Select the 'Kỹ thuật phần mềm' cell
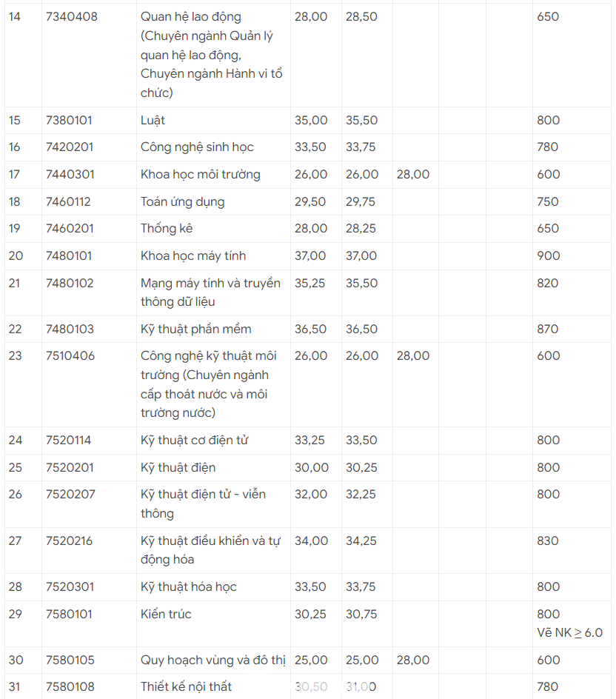Image resolution: width=616 pixels, height=699 pixels. [x=195, y=329]
